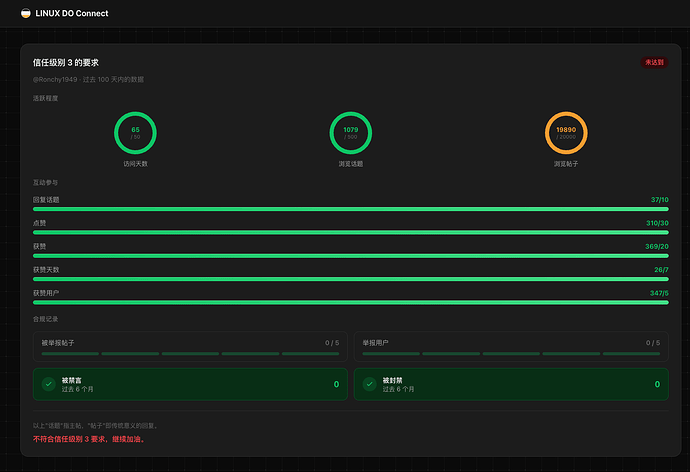Click the 浏览话题 circular gauge showing 1079
Image resolution: width=690 pixels, height=472 pixels.
pos(351,133)
